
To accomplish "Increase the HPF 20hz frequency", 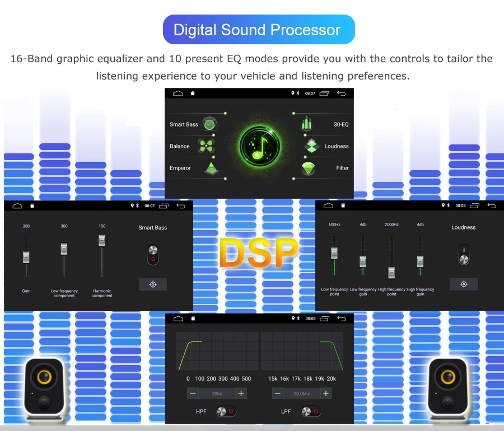I will point(241,393).
